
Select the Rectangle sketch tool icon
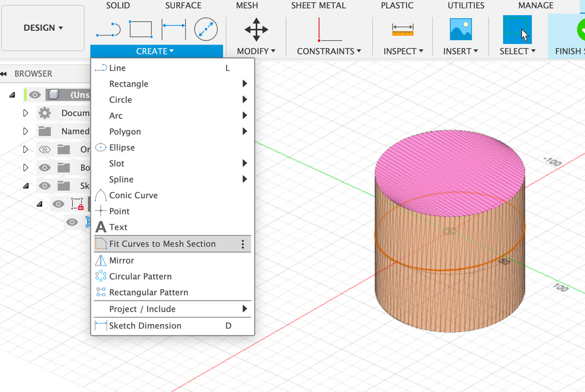[141, 29]
